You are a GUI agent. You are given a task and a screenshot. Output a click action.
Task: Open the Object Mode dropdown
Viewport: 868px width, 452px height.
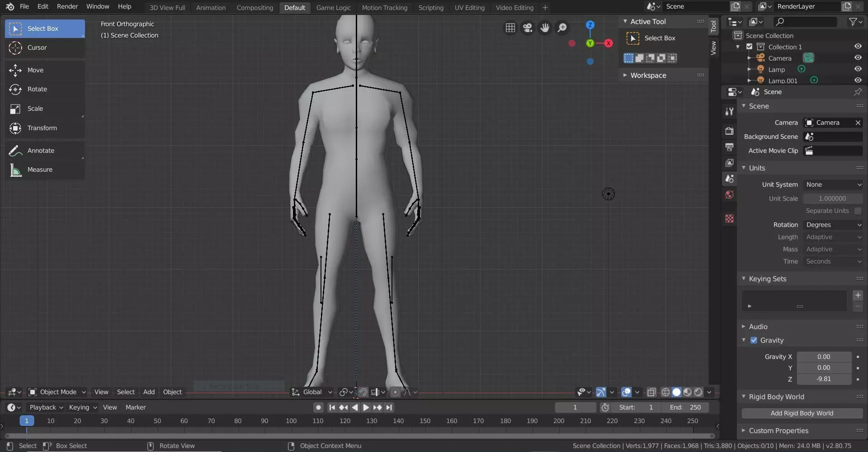pos(57,392)
